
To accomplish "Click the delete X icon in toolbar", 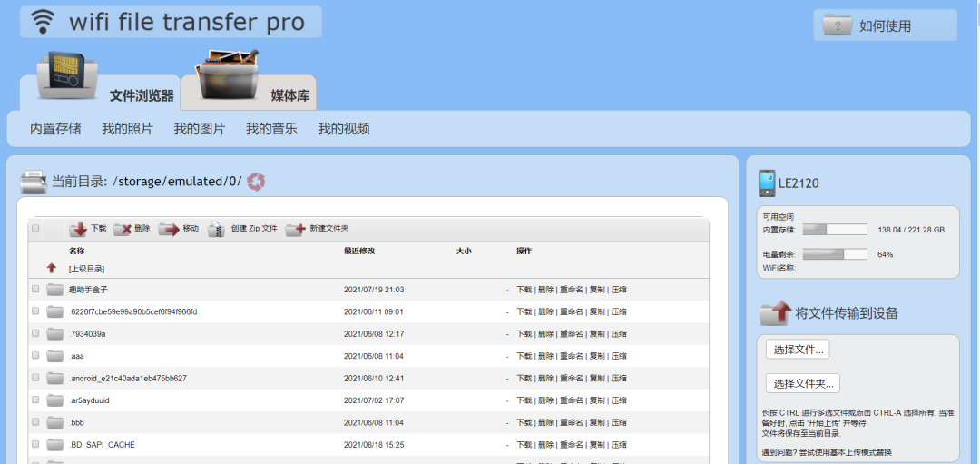I will [122, 230].
